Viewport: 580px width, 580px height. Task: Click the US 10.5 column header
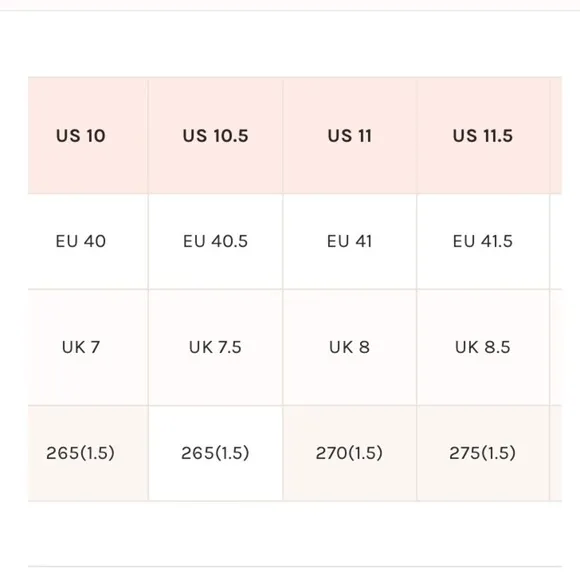point(215,135)
